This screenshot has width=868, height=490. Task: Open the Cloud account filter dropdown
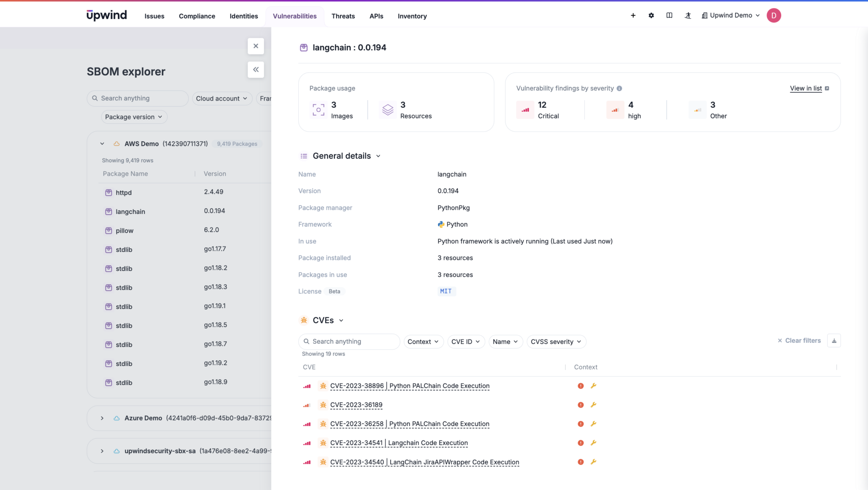click(222, 98)
